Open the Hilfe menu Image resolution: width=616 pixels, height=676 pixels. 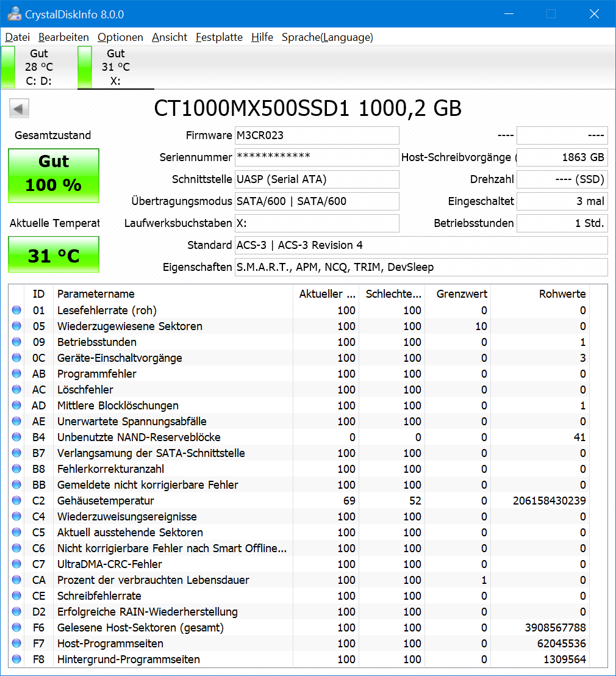(262, 37)
